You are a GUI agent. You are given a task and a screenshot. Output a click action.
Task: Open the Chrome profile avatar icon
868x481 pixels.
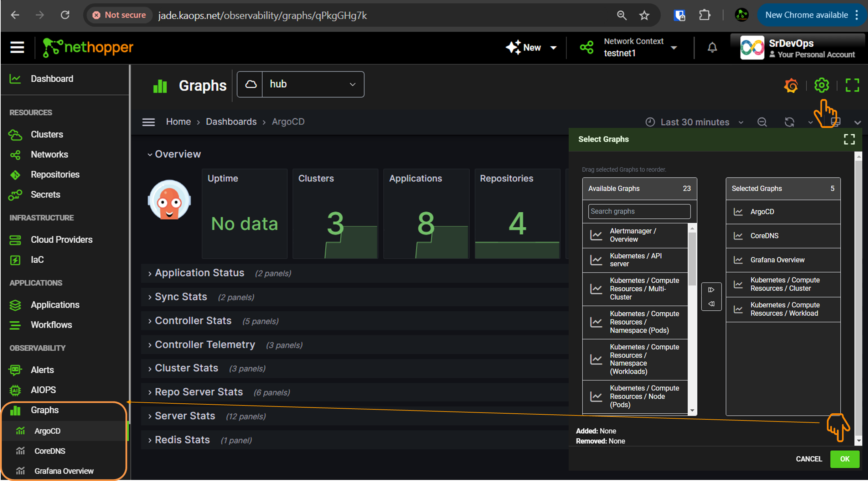pos(742,15)
